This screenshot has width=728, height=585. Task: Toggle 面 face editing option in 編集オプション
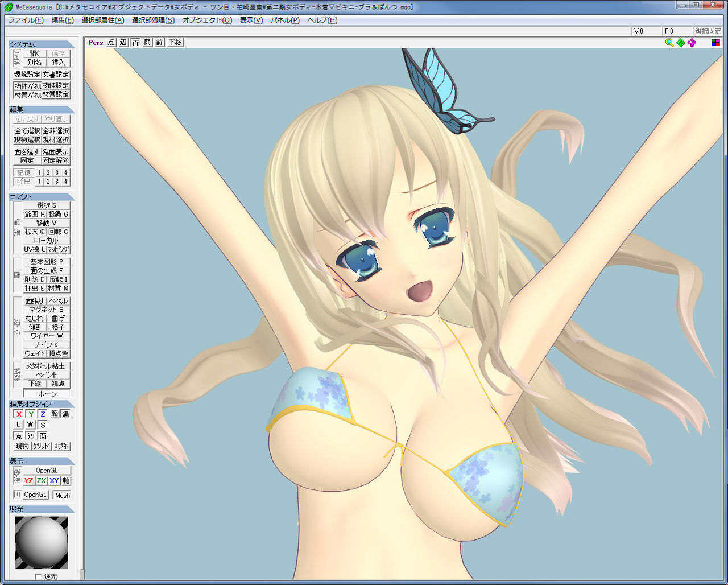point(43,436)
